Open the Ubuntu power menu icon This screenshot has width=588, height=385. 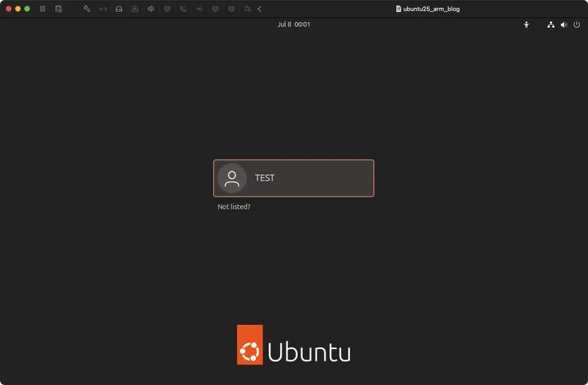point(577,25)
